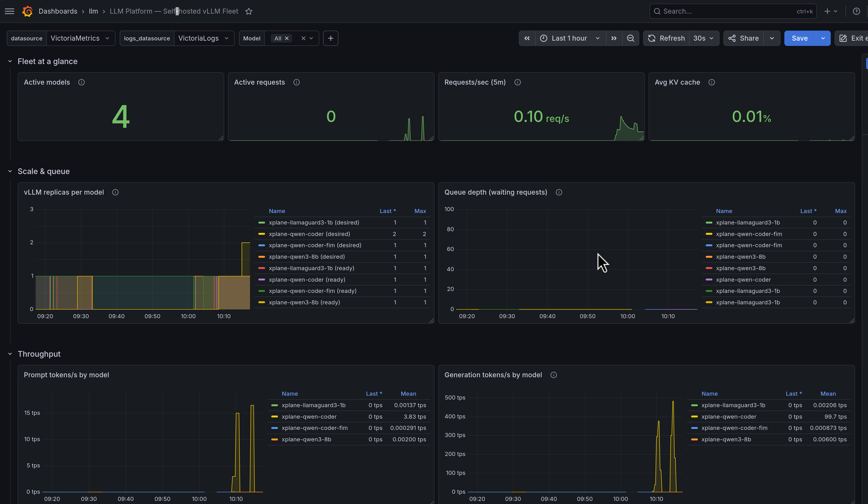Show info for Active requests panel
Screen dimensions: 868x504
[x=296, y=82]
